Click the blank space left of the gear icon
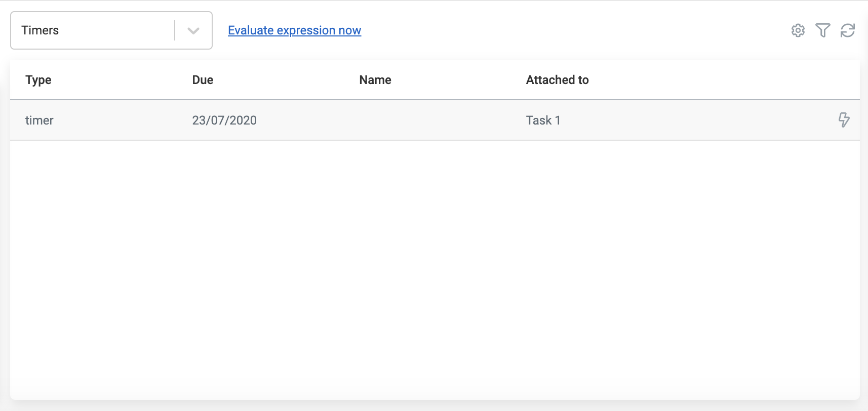The width and height of the screenshot is (868, 411). (608, 30)
